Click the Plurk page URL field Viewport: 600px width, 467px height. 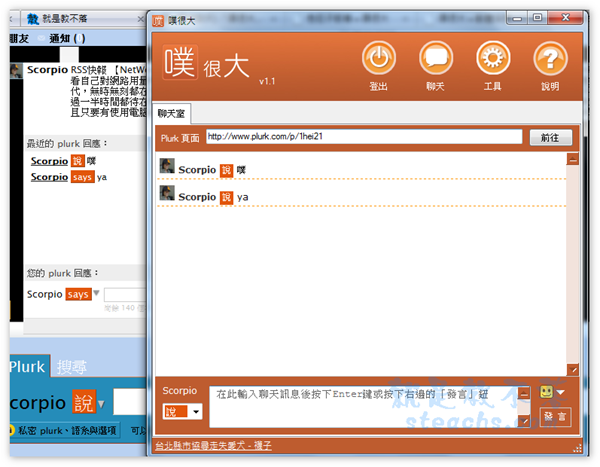point(364,137)
